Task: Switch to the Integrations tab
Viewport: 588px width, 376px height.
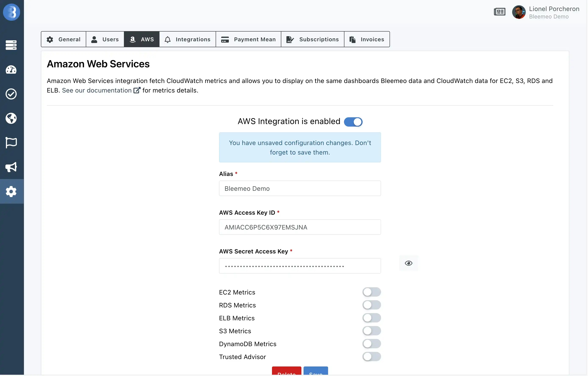Action: [x=188, y=39]
